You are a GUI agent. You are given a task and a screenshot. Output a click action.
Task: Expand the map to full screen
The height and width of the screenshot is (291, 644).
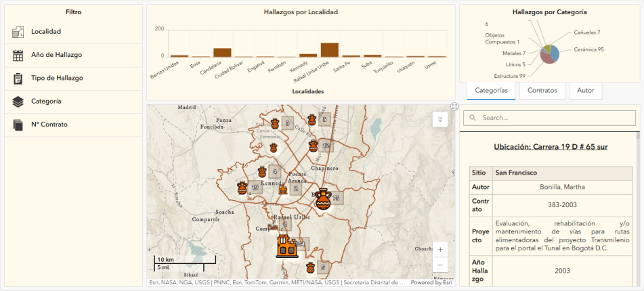[454, 106]
